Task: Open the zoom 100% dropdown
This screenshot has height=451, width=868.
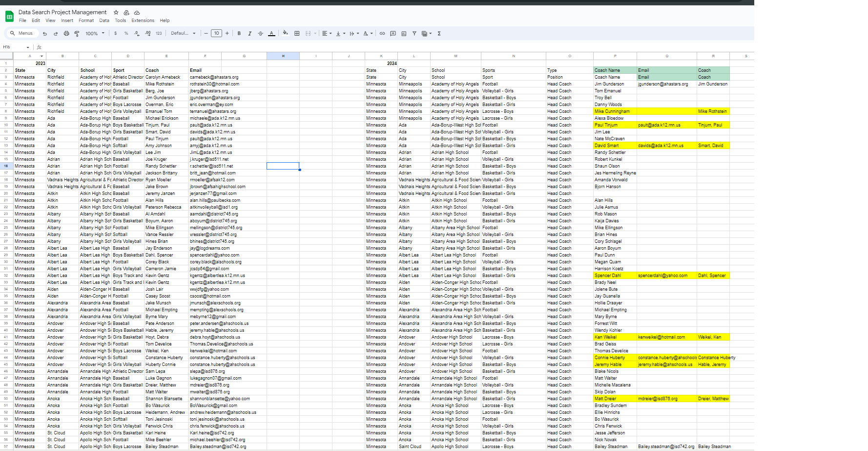Action: 95,34
